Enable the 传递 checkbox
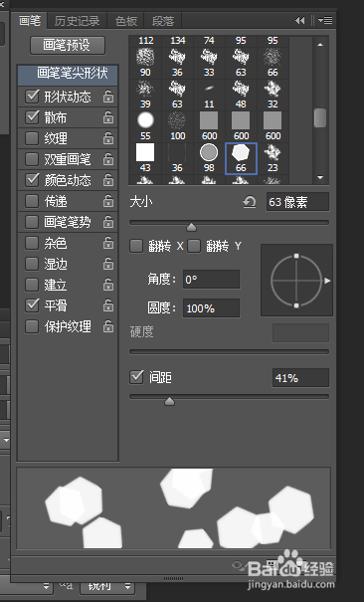The image size is (364, 602). pos(32,201)
